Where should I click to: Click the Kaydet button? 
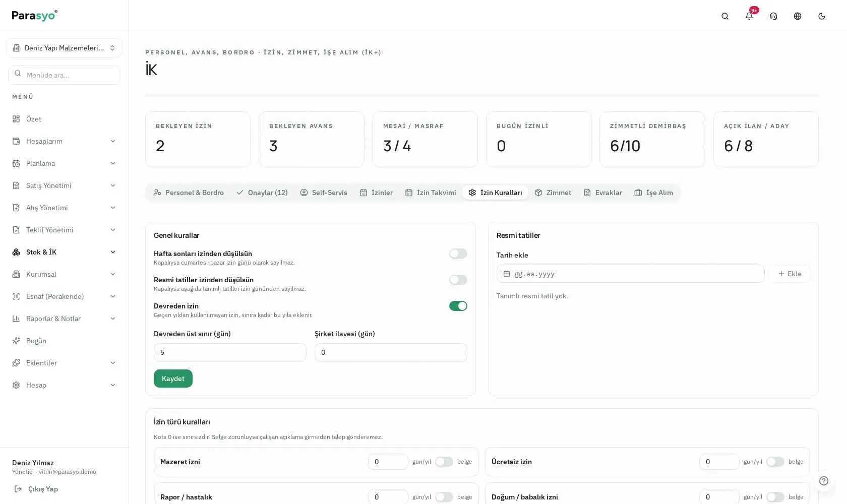click(x=173, y=379)
